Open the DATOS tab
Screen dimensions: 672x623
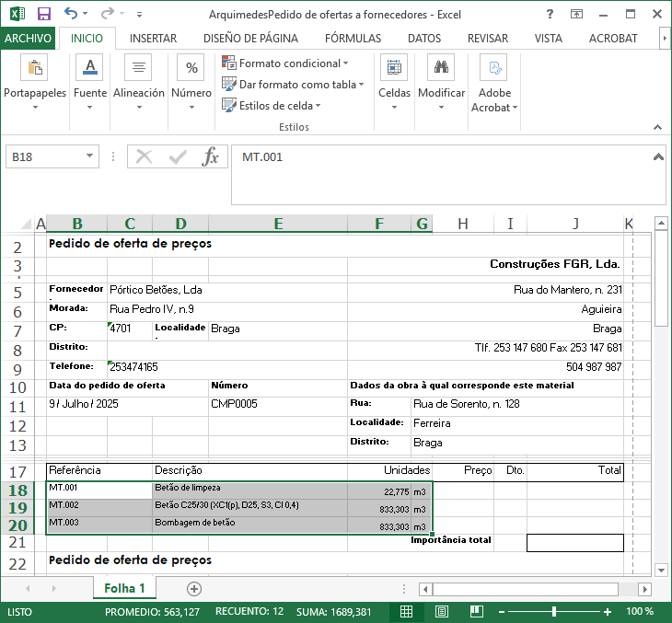pyautogui.click(x=424, y=38)
